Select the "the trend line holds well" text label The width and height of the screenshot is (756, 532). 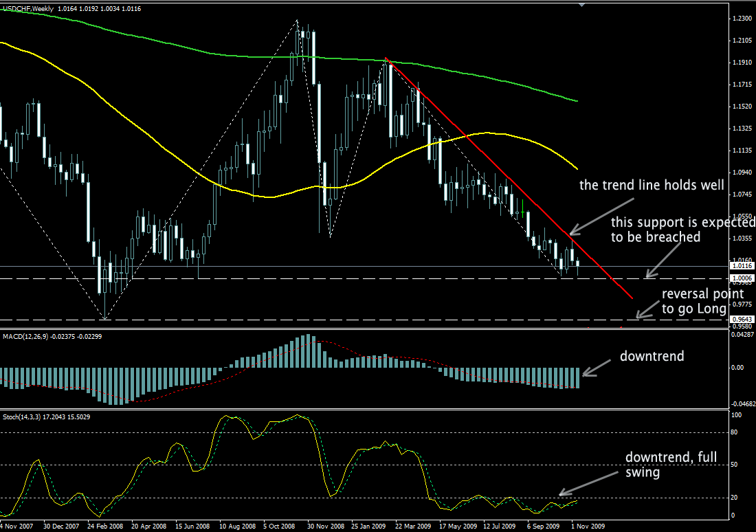652,184
